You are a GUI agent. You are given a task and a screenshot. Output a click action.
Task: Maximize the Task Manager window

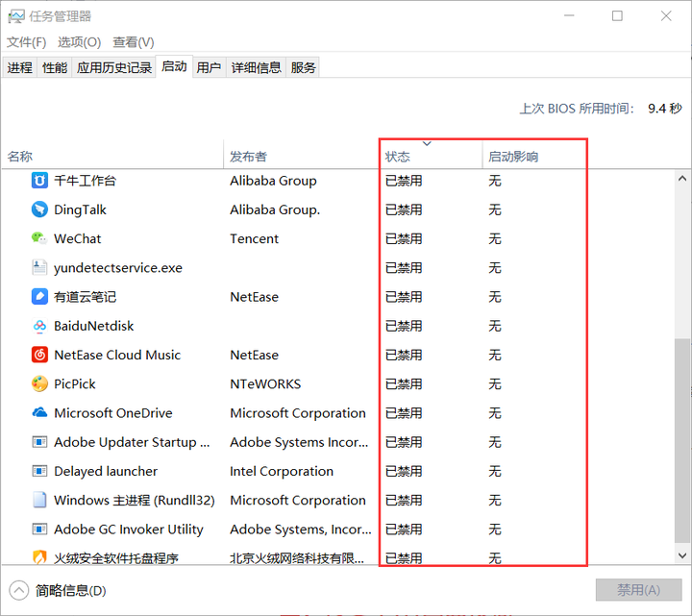click(617, 16)
